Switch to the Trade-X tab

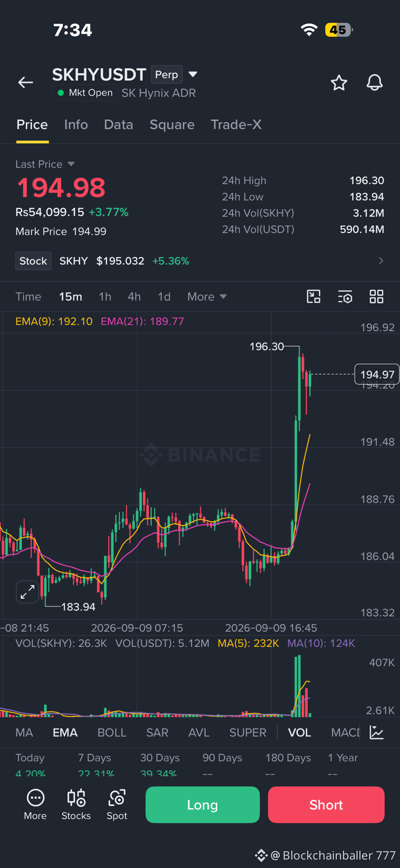[x=236, y=125]
